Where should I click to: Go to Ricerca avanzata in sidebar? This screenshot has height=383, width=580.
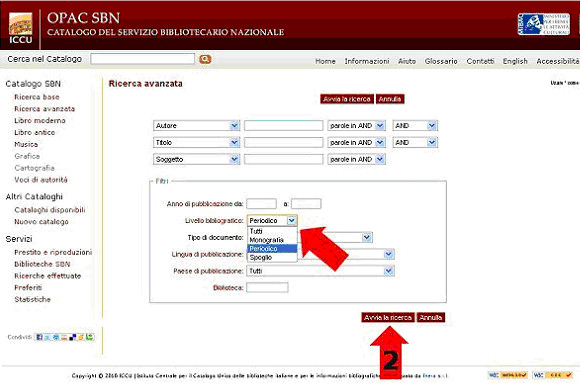coord(44,109)
